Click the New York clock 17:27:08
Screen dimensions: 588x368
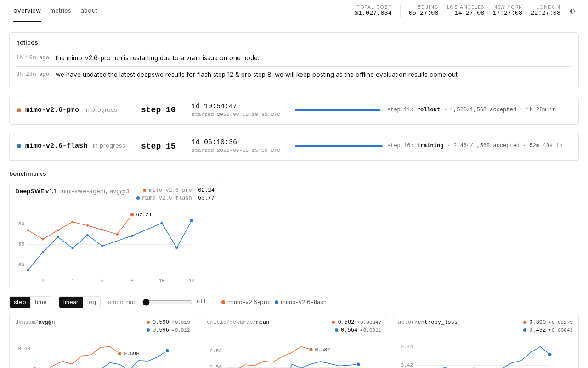(x=508, y=13)
